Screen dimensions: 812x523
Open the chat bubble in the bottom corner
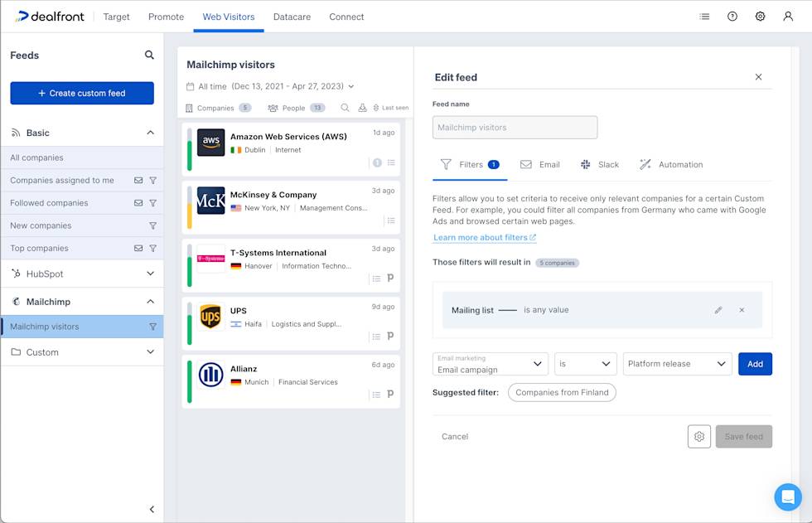(788, 496)
